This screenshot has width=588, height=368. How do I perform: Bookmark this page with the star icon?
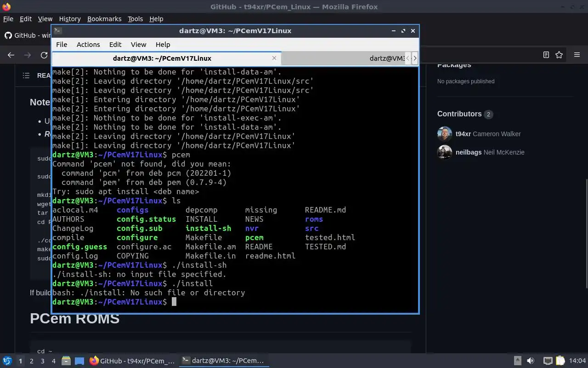coord(559,55)
